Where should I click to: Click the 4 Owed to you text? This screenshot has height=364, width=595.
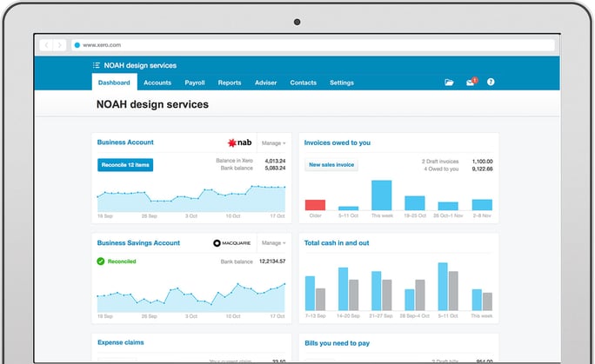(441, 169)
